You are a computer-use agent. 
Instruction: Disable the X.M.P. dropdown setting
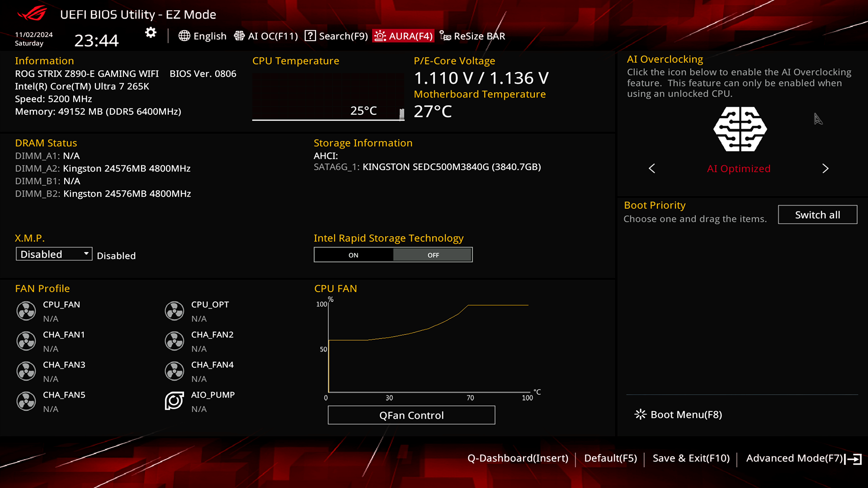tap(53, 254)
